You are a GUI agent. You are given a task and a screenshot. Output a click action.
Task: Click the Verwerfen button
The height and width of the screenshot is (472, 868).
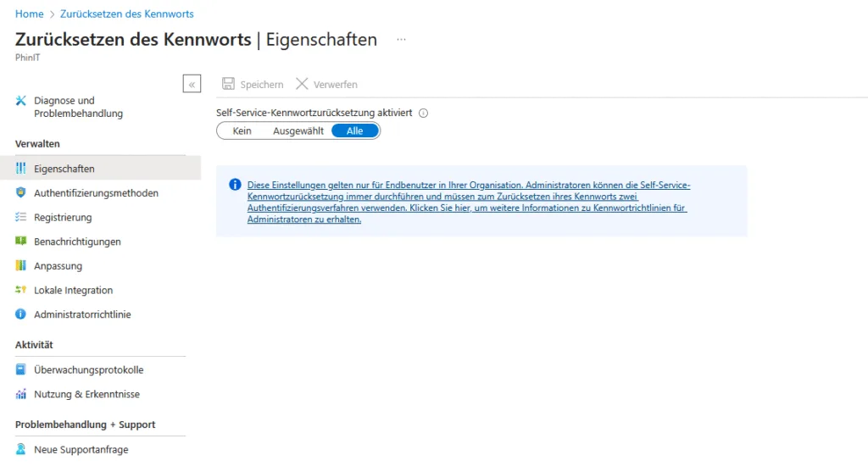(x=326, y=85)
